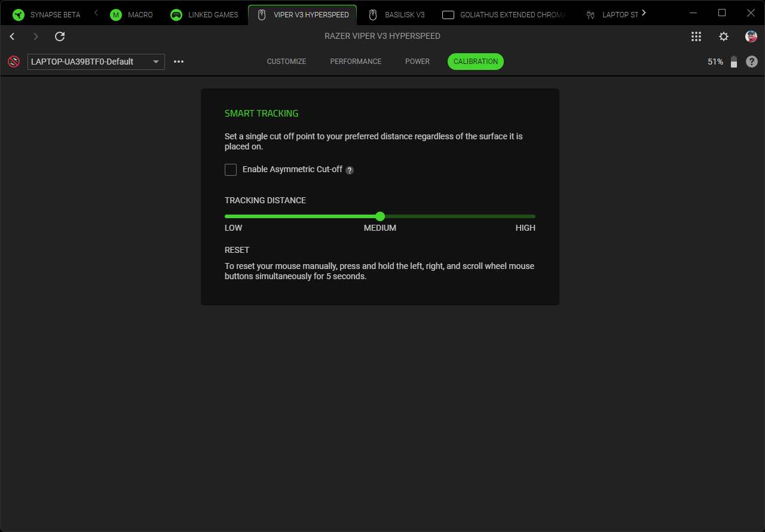Click the Medium tracking distance label
The width and height of the screenshot is (765, 532).
(x=380, y=228)
